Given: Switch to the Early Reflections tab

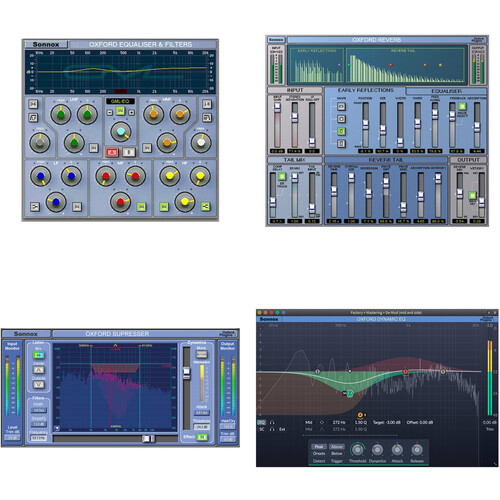Looking at the screenshot, I should click(365, 90).
